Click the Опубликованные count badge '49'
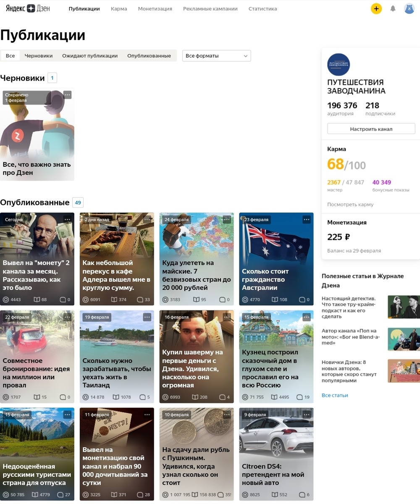The height and width of the screenshot is (504, 420). coord(78,202)
